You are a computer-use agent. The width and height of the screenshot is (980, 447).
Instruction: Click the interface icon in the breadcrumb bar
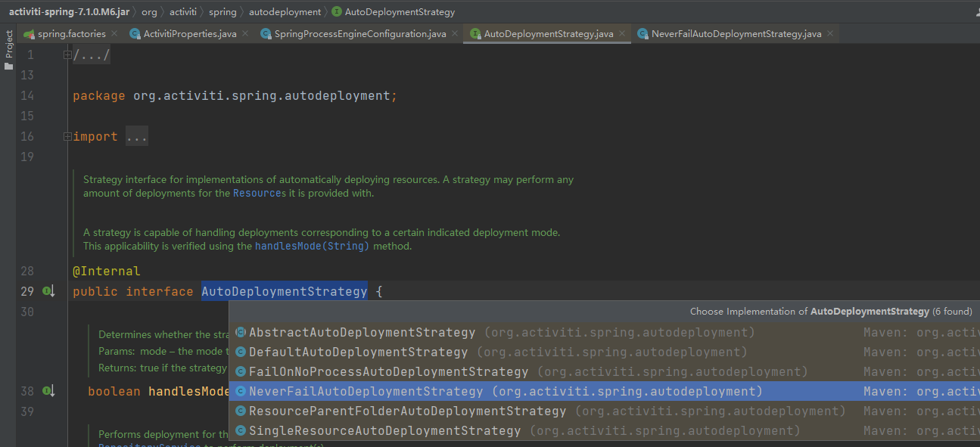click(x=337, y=12)
